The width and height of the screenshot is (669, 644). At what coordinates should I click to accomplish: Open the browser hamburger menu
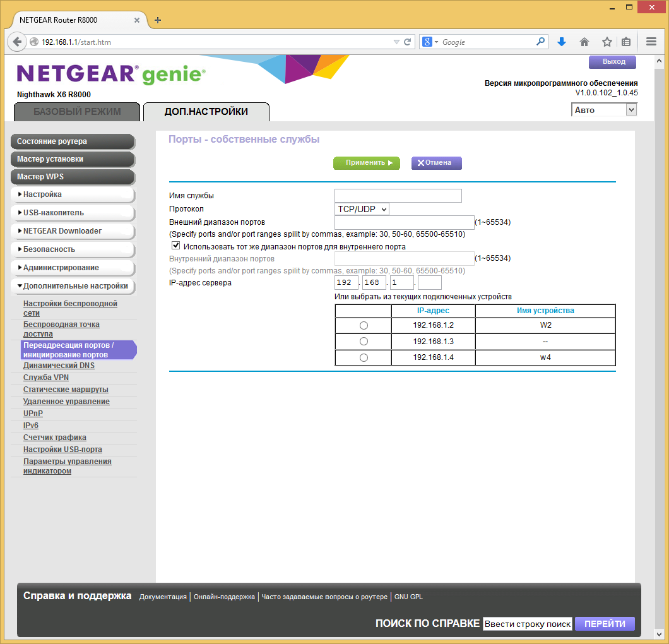tap(651, 42)
